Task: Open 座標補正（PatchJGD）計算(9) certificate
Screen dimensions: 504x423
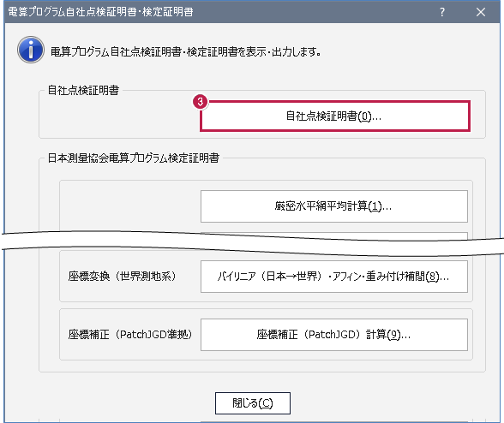Action: [334, 335]
